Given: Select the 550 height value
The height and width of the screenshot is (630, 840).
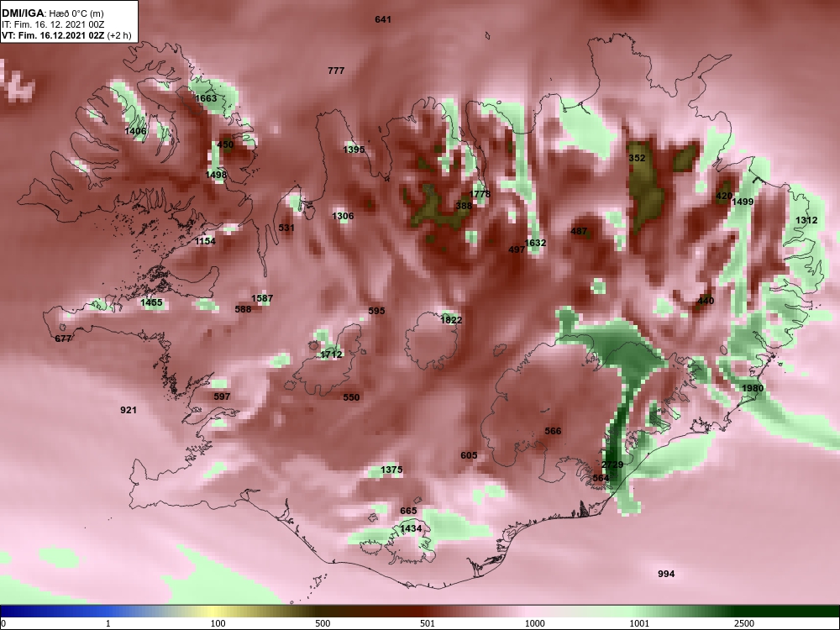Looking at the screenshot, I should 351,397.
